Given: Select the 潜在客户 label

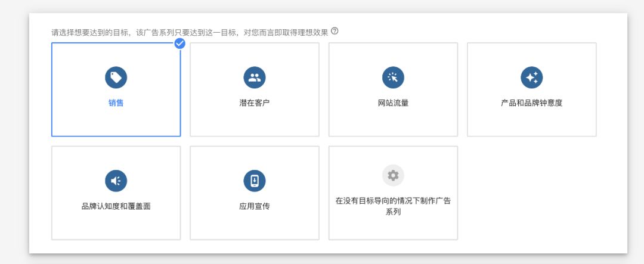Looking at the screenshot, I should 254,103.
